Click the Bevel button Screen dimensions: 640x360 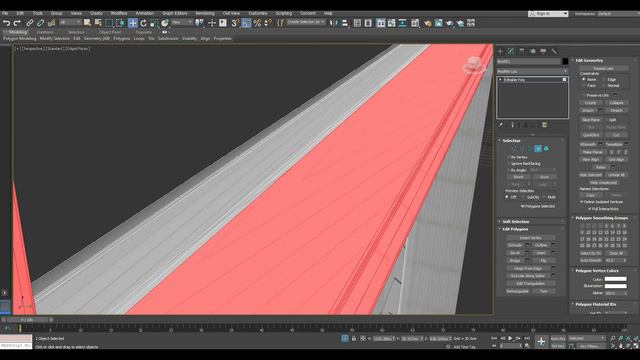[515, 253]
